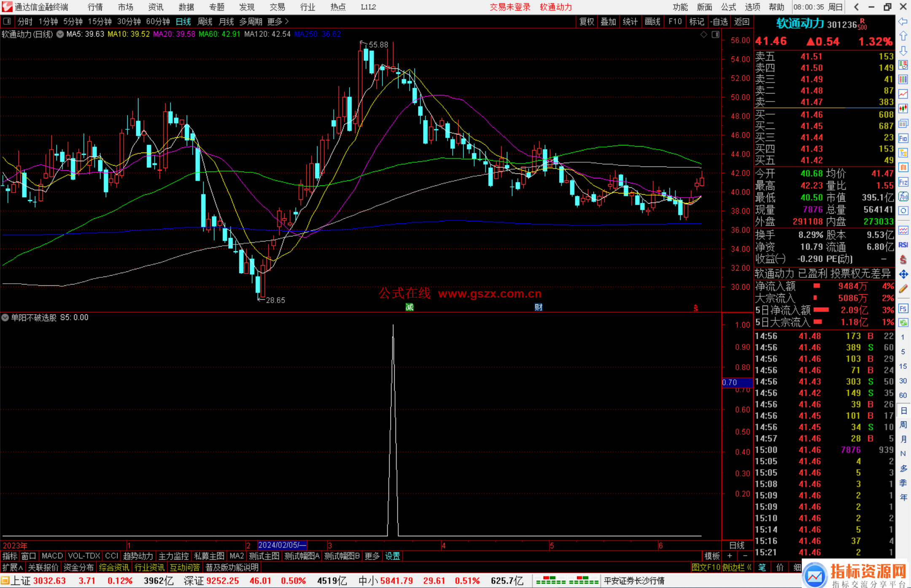This screenshot has height=588, width=911.
Task: Open the f(x) formula manager icon
Action: (903, 196)
